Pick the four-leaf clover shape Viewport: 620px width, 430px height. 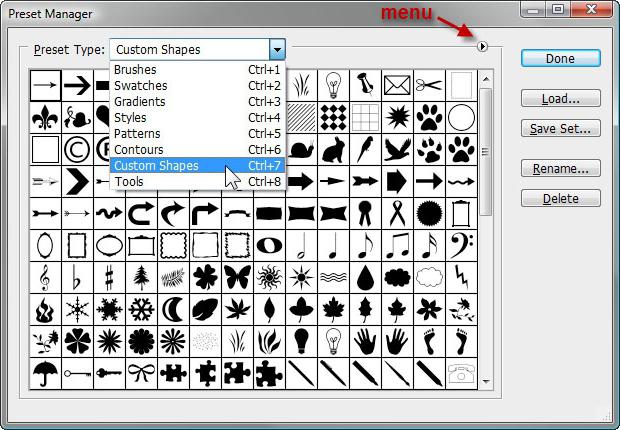205,278
